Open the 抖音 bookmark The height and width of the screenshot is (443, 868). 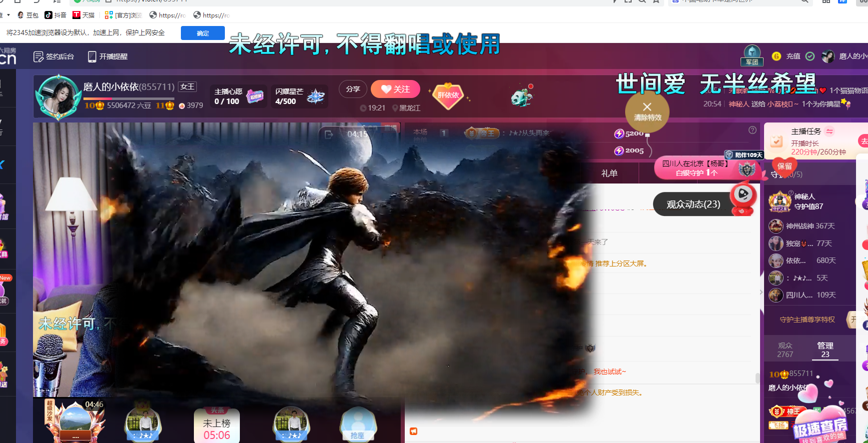tap(55, 15)
